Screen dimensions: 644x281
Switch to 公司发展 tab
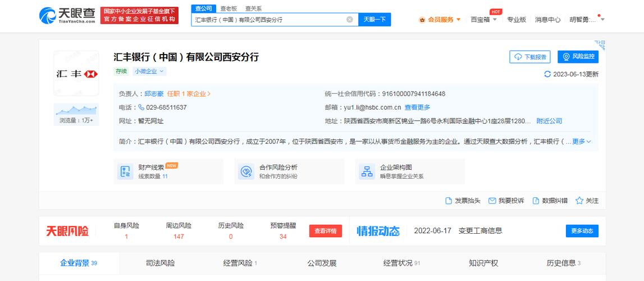point(322,264)
